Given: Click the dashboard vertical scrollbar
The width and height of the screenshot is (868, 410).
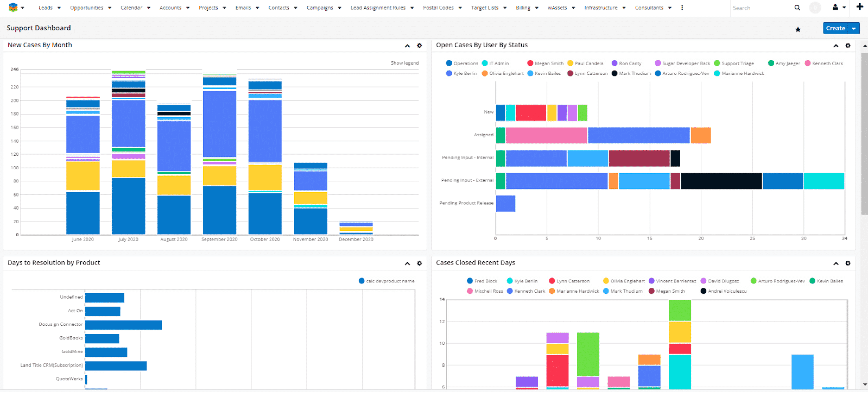Looking at the screenshot, I should click(x=865, y=133).
